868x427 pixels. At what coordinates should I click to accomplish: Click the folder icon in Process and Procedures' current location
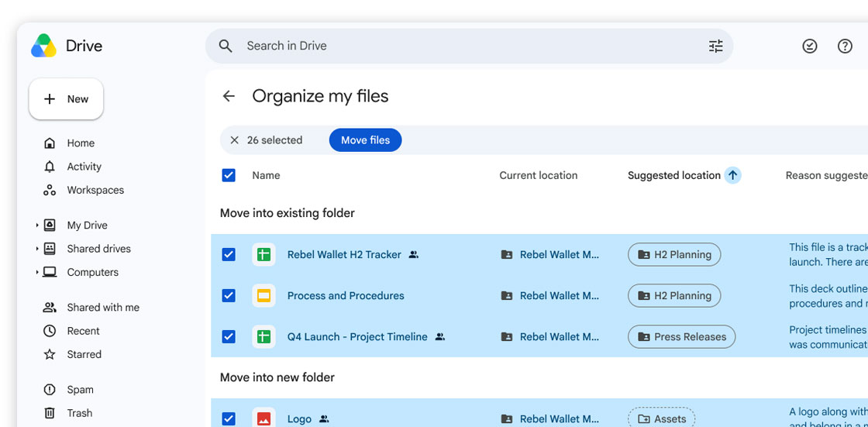tap(507, 296)
